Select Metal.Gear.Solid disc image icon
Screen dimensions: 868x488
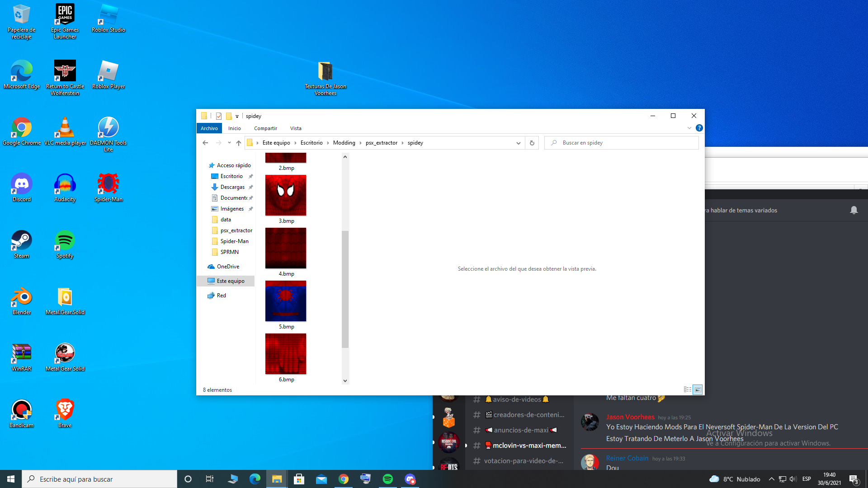(65, 300)
